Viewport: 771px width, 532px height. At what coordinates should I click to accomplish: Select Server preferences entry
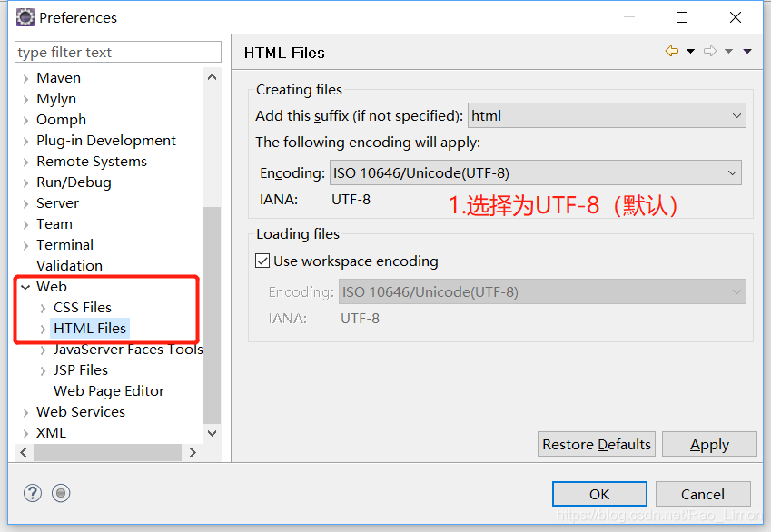[57, 203]
